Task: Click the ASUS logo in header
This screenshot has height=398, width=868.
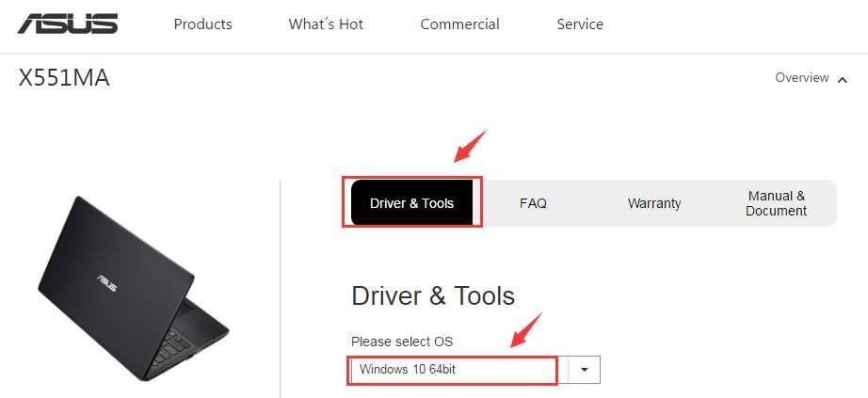Action: (68, 24)
